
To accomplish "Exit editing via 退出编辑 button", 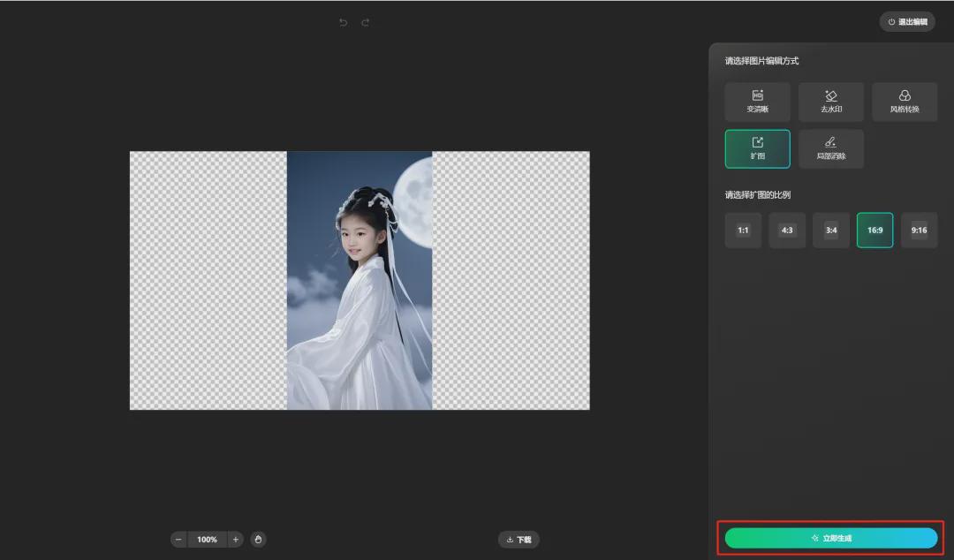I will click(907, 22).
